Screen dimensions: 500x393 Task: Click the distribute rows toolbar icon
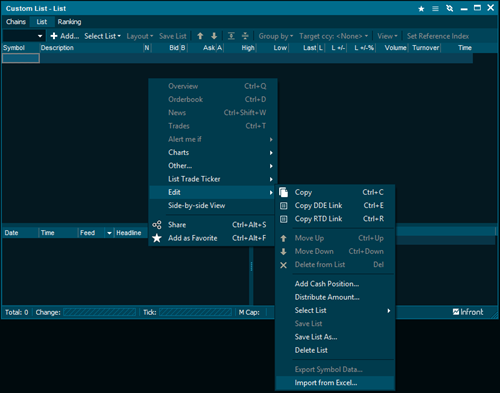point(245,36)
